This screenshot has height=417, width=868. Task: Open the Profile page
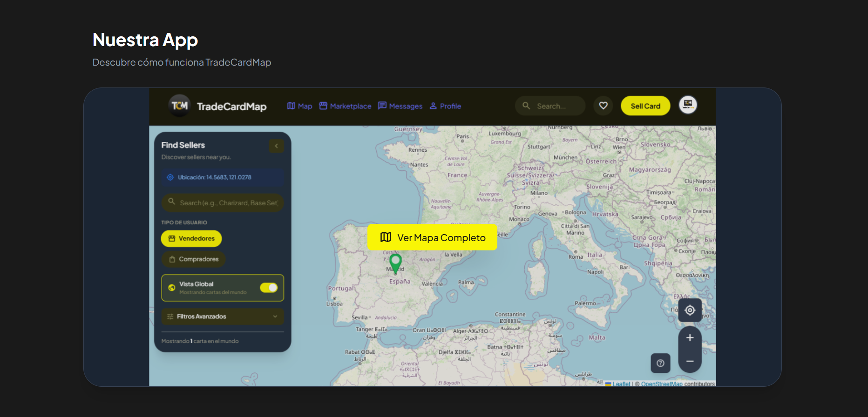tap(445, 106)
